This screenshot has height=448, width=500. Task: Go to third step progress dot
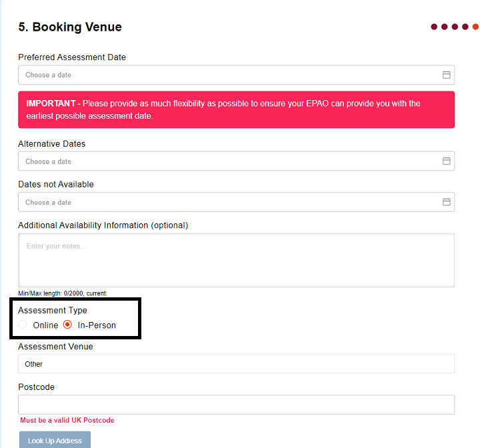tap(455, 27)
